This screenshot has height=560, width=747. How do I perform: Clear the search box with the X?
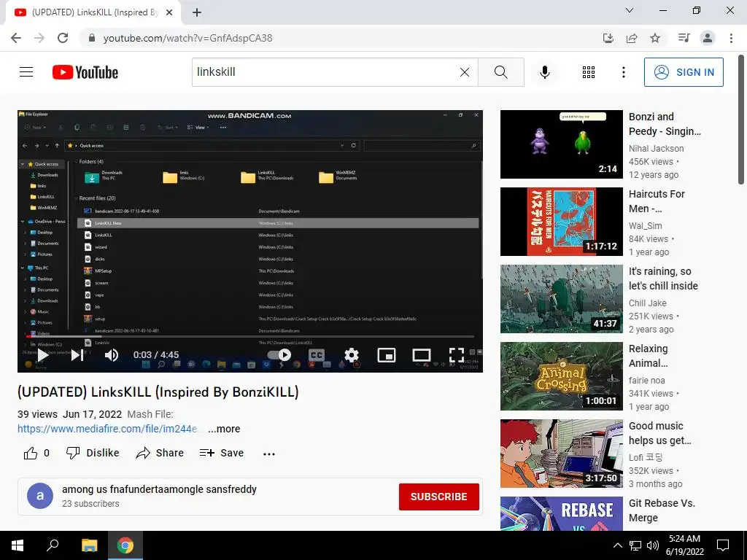[465, 72]
